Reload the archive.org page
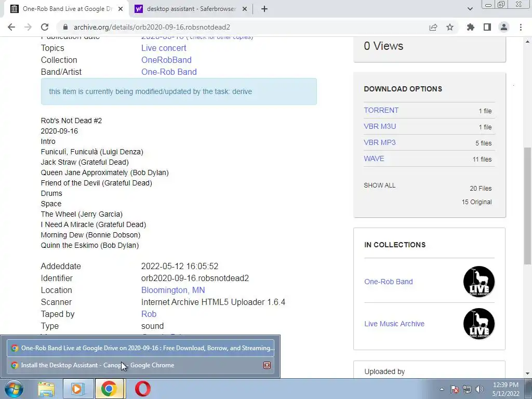532x399 pixels. [x=45, y=27]
